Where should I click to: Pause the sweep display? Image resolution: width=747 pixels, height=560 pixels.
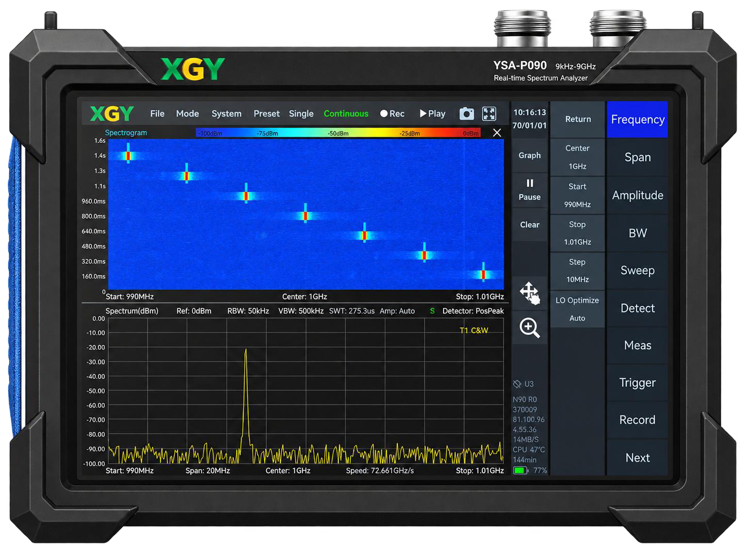click(530, 190)
